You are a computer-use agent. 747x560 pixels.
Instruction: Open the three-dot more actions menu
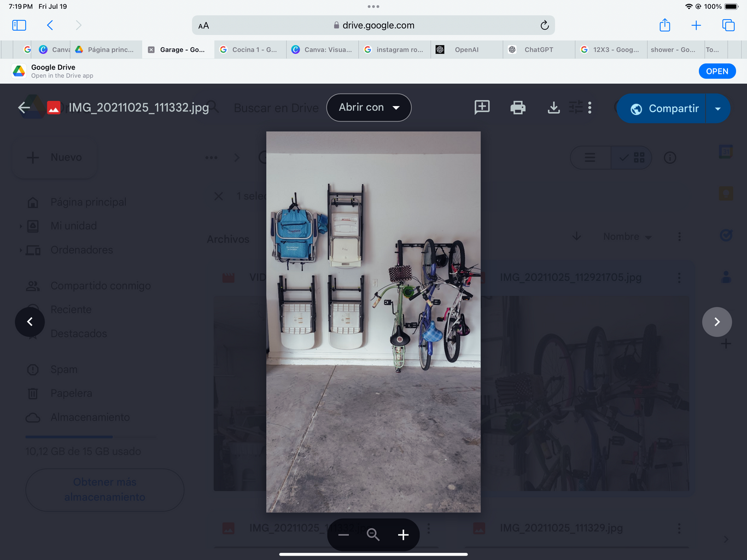(x=590, y=108)
